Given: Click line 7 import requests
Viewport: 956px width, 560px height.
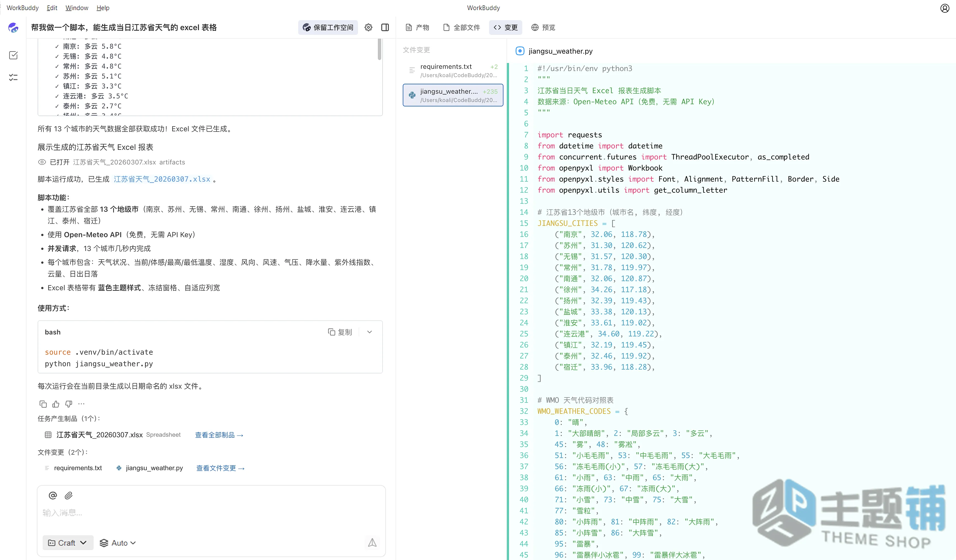Looking at the screenshot, I should [x=570, y=135].
